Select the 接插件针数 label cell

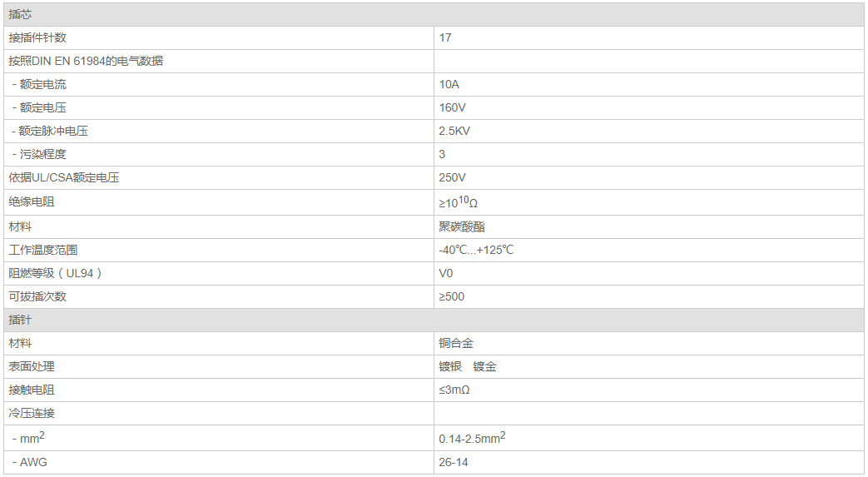(37, 37)
